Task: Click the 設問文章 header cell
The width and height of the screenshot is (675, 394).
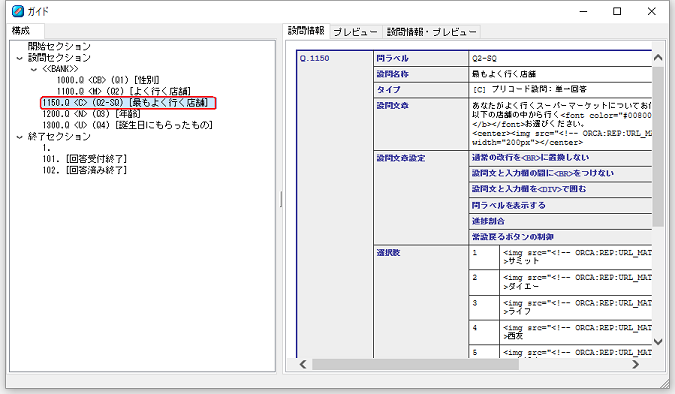Action: (x=421, y=124)
